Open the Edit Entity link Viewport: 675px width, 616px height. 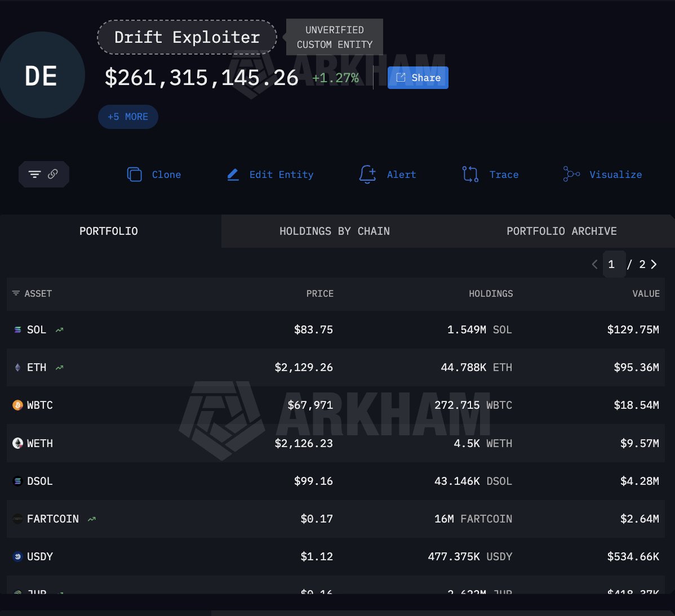[281, 175]
